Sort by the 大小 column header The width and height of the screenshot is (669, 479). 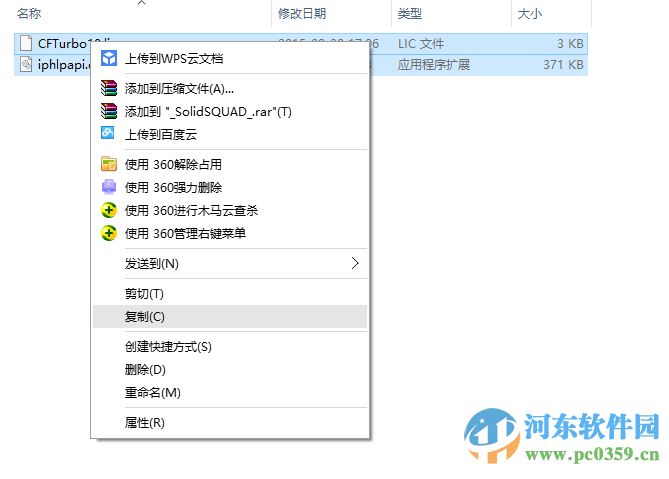pos(529,14)
